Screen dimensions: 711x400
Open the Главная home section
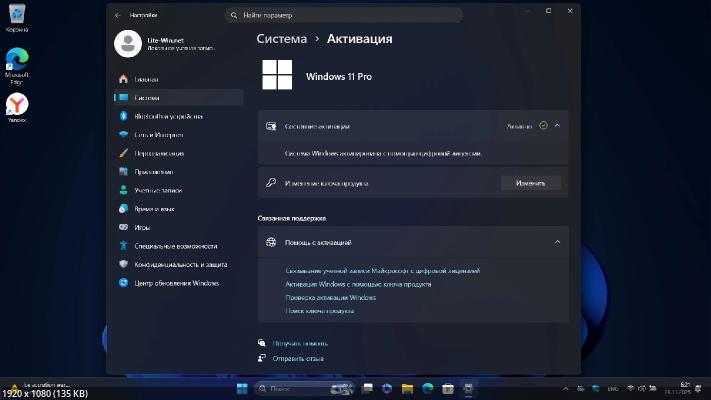pyautogui.click(x=146, y=79)
